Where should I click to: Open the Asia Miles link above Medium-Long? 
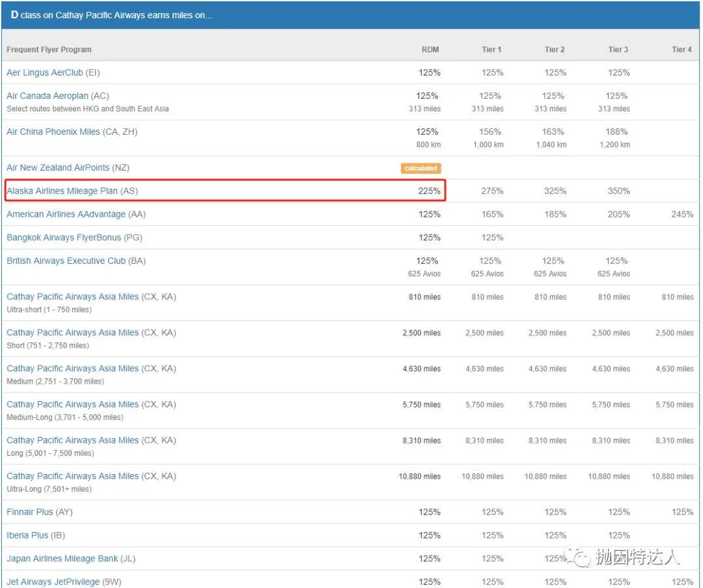pyautogui.click(x=73, y=404)
